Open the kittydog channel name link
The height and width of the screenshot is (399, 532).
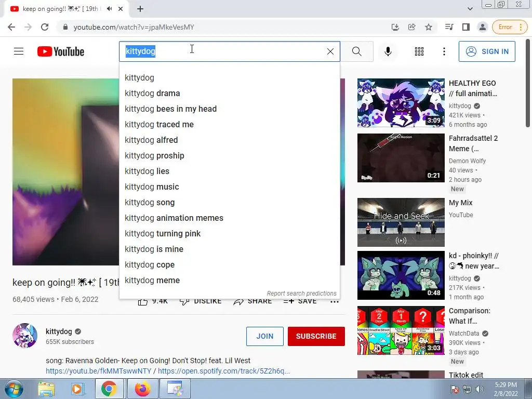click(59, 331)
